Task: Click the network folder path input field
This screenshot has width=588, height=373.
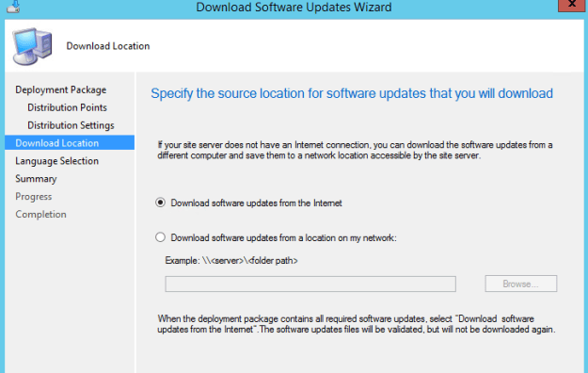Action: (x=310, y=284)
